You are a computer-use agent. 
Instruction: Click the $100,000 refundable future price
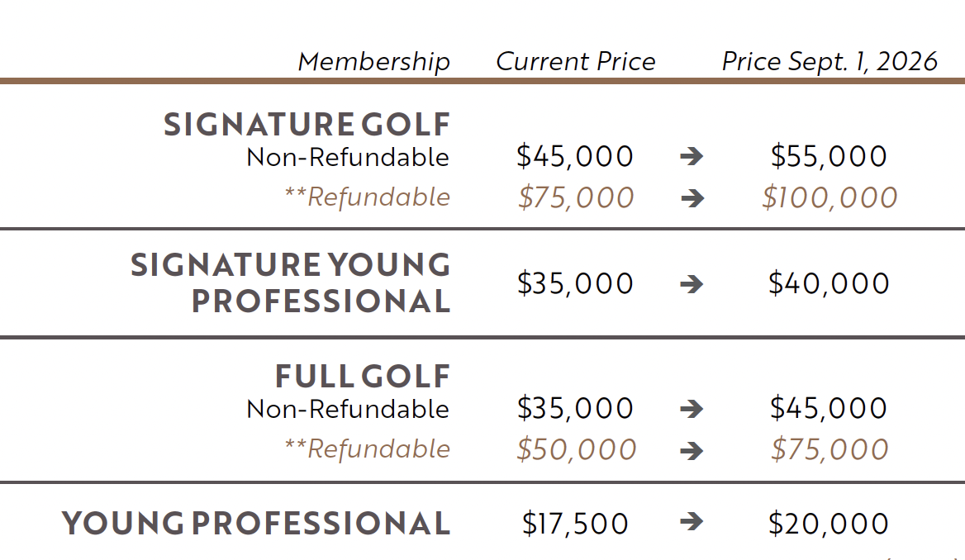point(830,197)
